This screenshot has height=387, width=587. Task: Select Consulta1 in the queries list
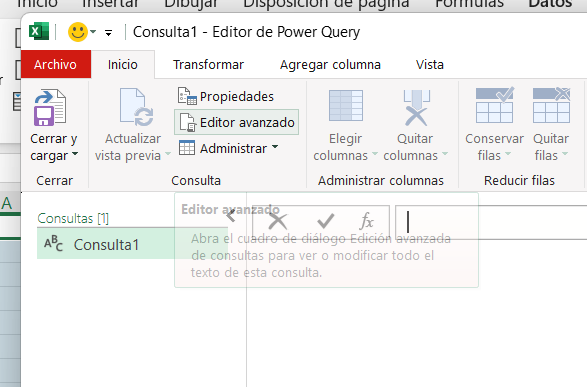[x=132, y=244]
